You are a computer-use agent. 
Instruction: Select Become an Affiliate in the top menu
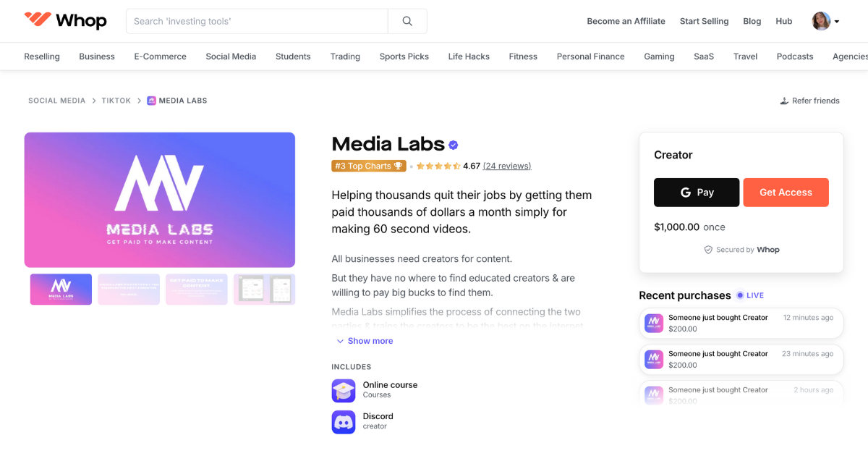coord(626,21)
